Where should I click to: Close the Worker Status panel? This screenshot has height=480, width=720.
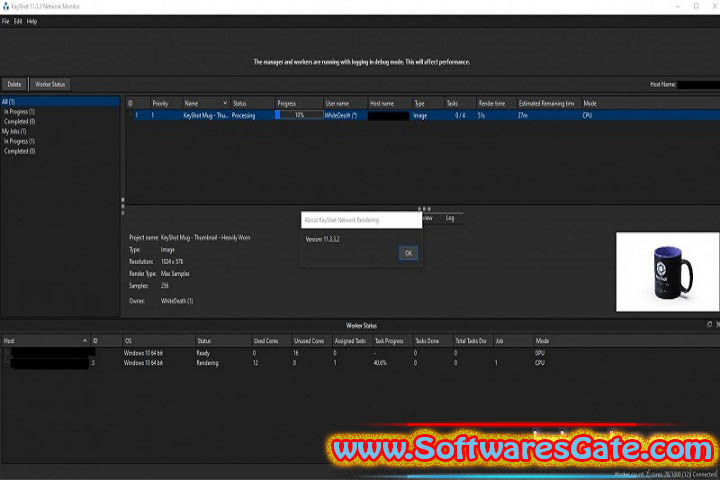click(718, 325)
